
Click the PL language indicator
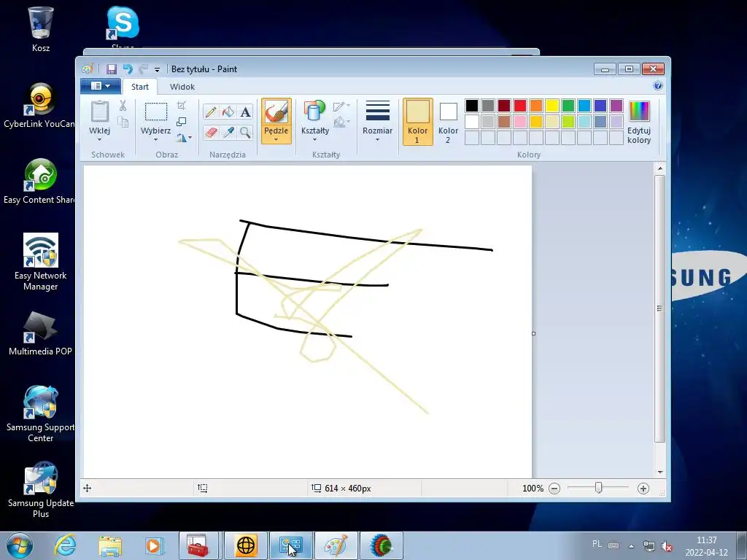(597, 544)
